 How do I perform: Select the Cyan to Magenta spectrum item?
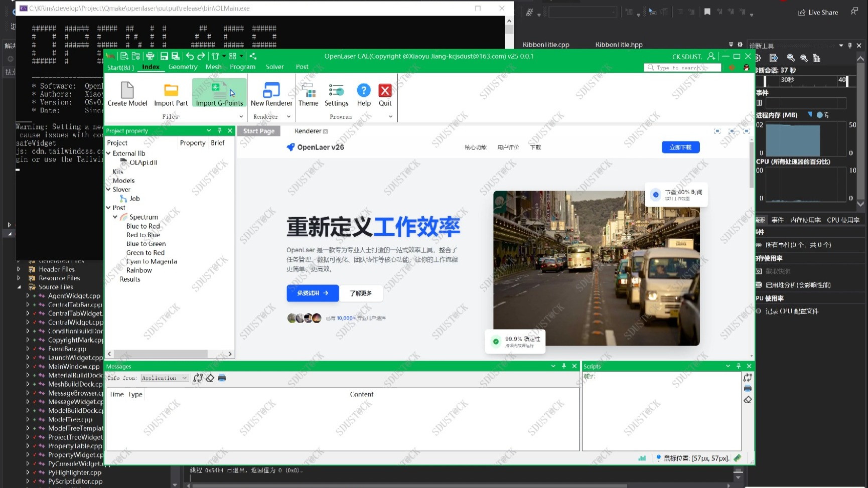(152, 261)
